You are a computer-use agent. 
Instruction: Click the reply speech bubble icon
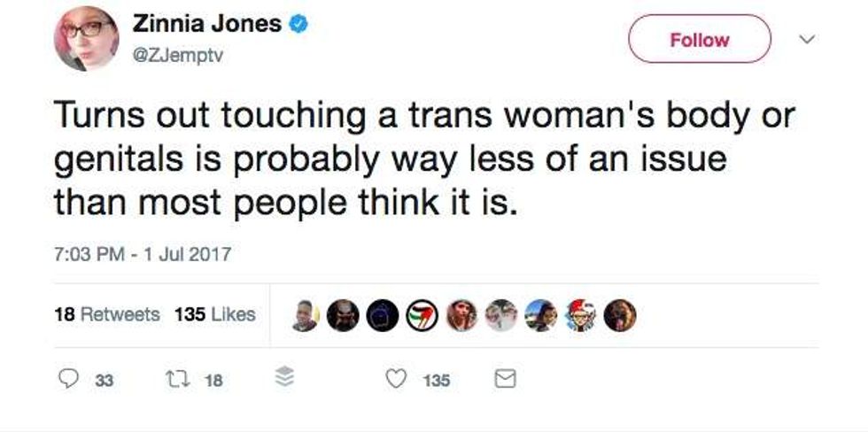[x=69, y=380]
